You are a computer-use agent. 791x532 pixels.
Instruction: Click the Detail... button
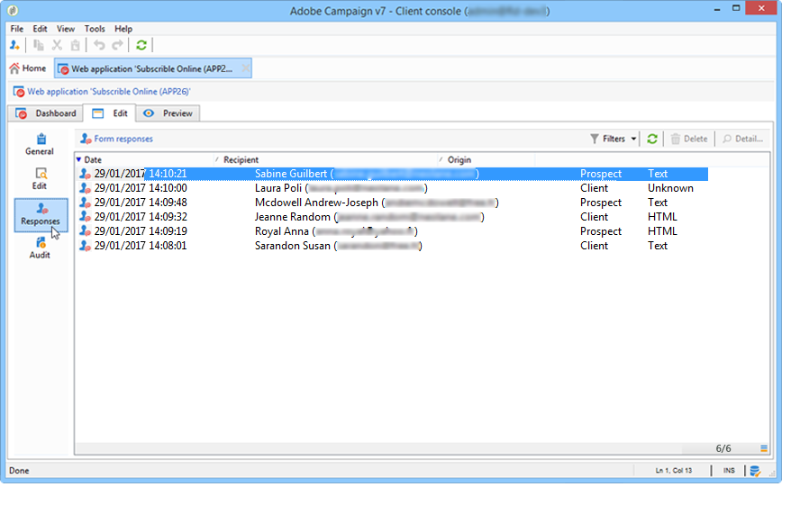click(x=742, y=139)
